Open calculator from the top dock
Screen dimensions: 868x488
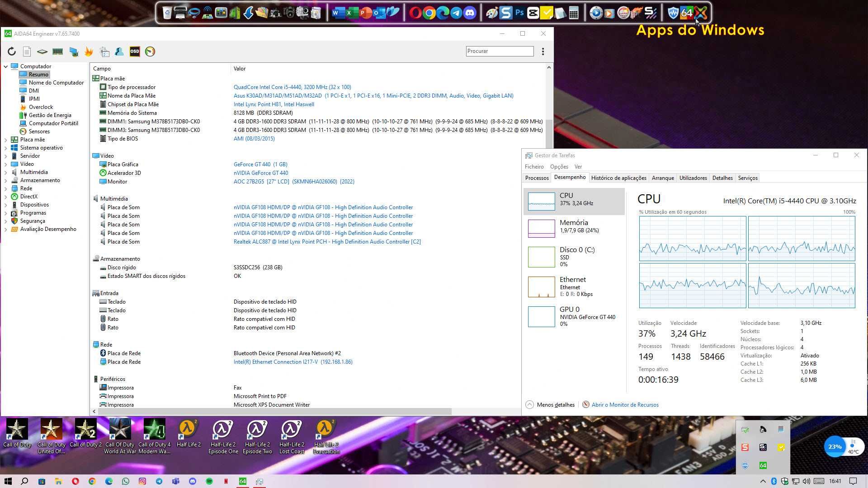(574, 13)
